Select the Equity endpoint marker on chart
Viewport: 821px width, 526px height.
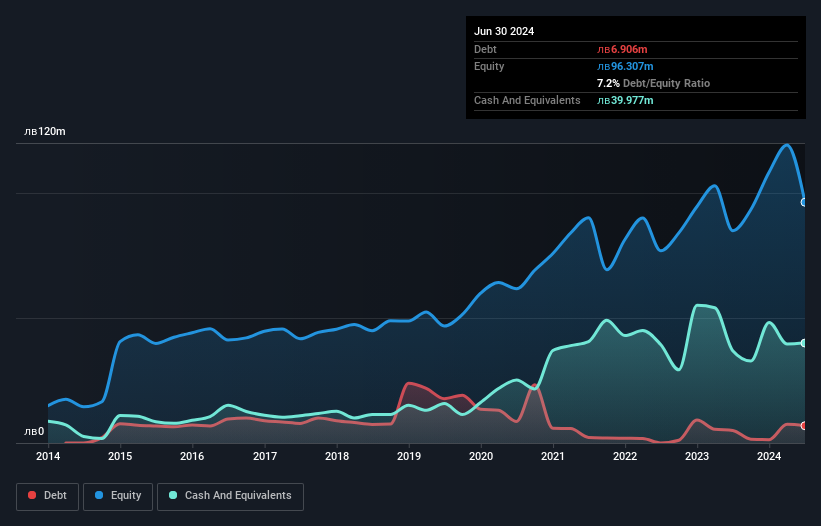click(x=804, y=202)
